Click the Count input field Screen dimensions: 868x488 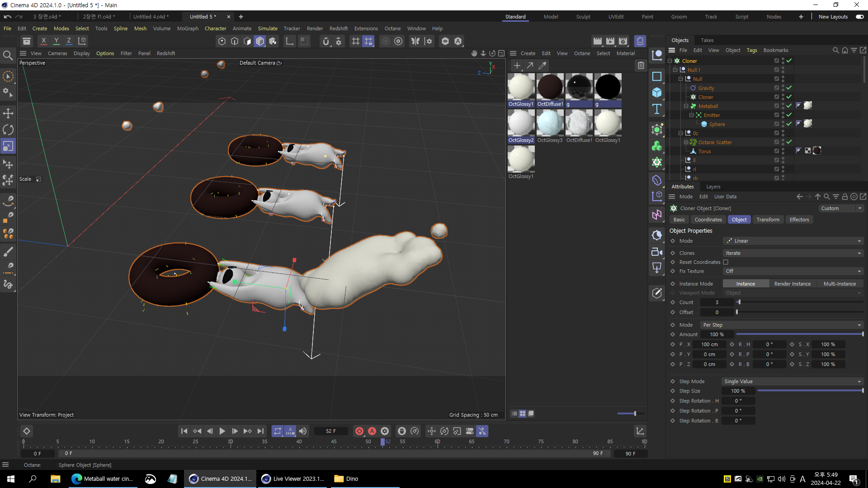[x=717, y=302]
